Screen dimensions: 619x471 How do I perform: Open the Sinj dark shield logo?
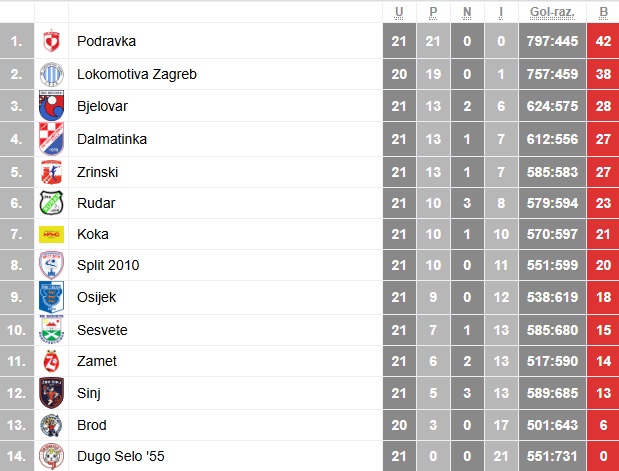pyautogui.click(x=51, y=393)
